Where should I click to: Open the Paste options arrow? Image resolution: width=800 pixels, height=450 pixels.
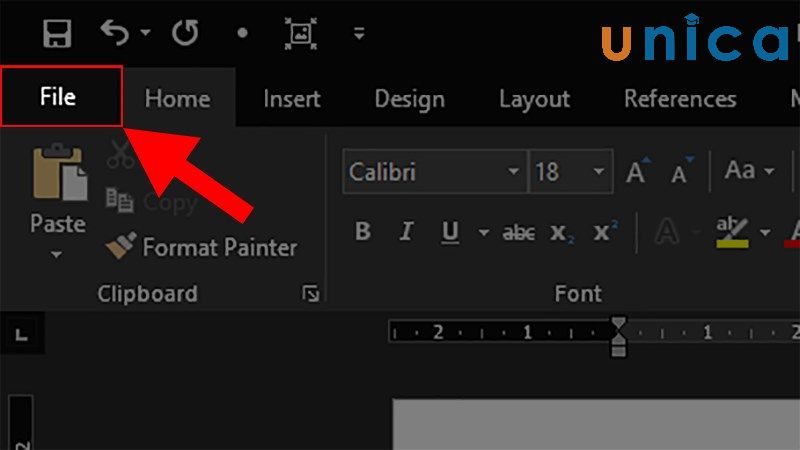(57, 255)
